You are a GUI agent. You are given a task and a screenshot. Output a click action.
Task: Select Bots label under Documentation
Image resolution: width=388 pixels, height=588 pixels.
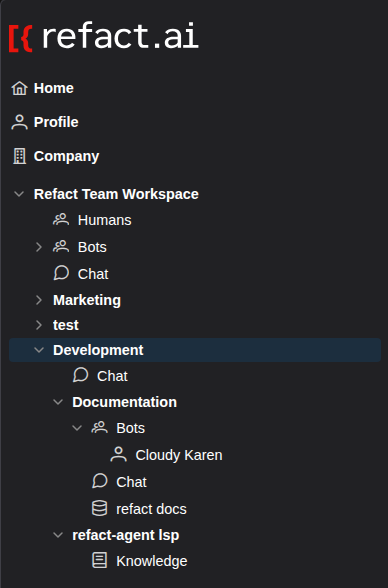coord(130,428)
